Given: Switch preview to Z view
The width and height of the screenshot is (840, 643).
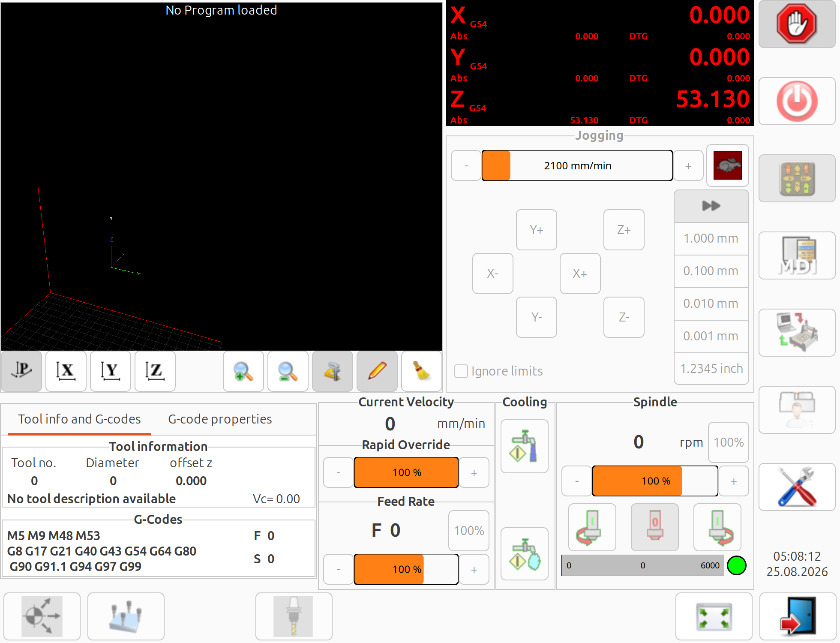Looking at the screenshot, I should [155, 371].
